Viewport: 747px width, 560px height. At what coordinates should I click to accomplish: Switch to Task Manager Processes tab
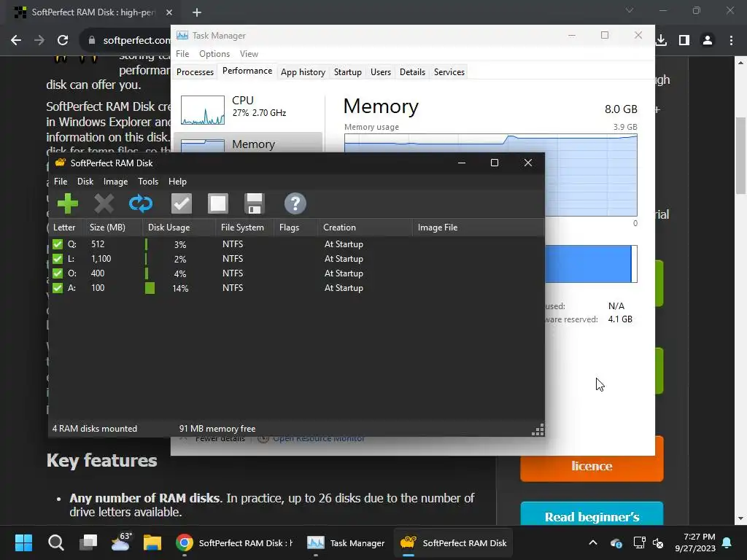click(x=195, y=72)
